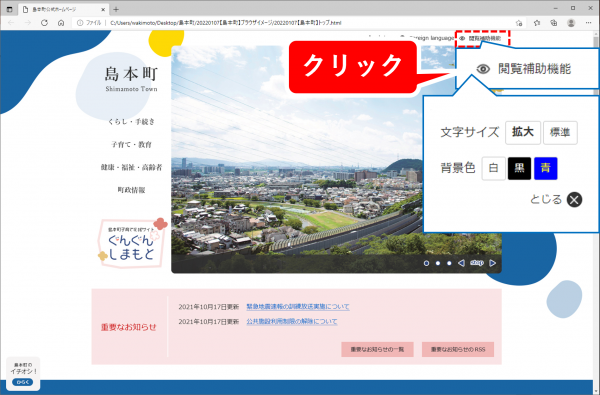Click the 島本町 Shimamoto Town logo
The width and height of the screenshot is (600, 395).
pyautogui.click(x=131, y=79)
